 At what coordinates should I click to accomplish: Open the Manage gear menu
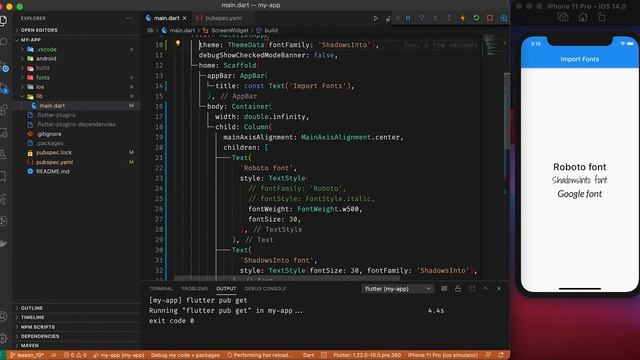(3, 338)
